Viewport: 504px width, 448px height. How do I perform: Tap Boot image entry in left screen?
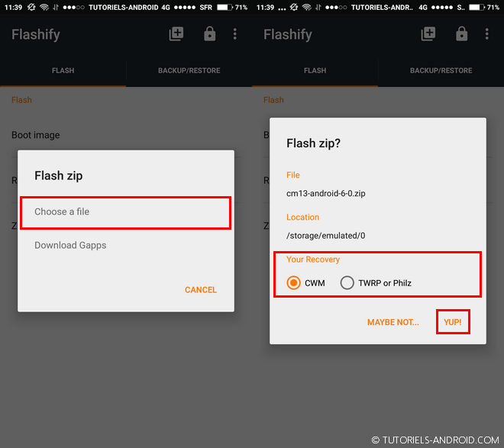(x=36, y=135)
